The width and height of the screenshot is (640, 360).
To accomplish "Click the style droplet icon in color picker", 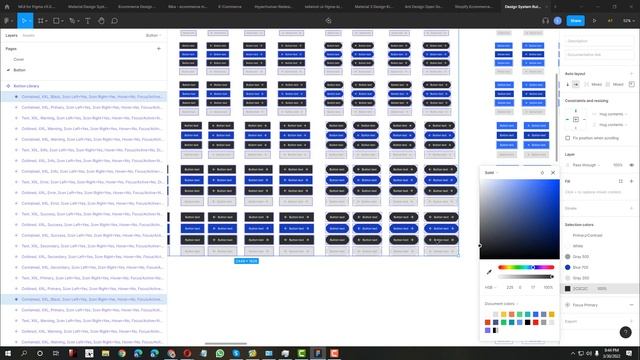I will [x=542, y=173].
